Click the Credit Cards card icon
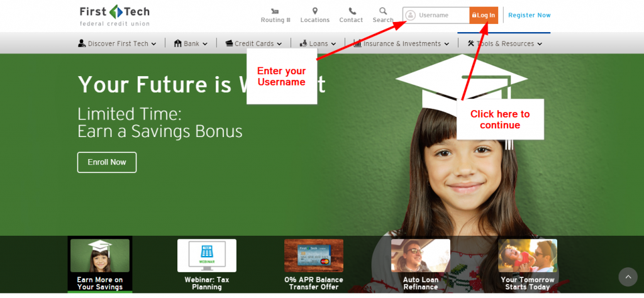This screenshot has height=298, width=644. pos(229,43)
